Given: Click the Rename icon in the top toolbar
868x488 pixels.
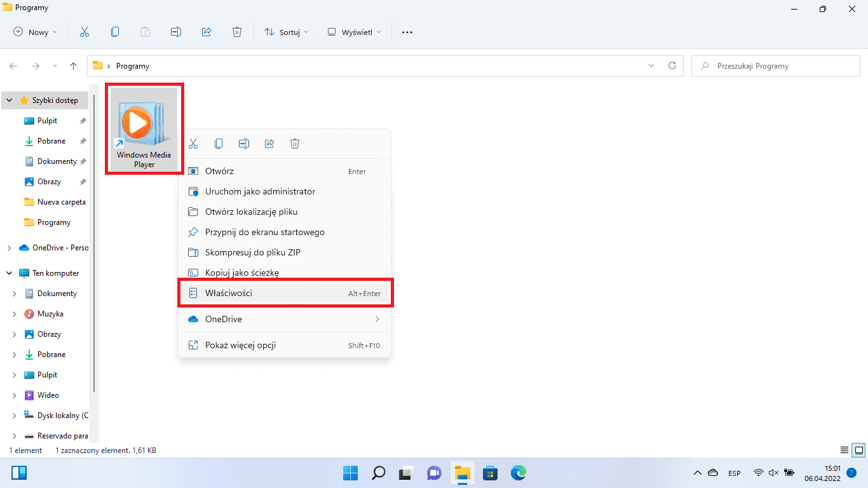Looking at the screenshot, I should (x=176, y=32).
